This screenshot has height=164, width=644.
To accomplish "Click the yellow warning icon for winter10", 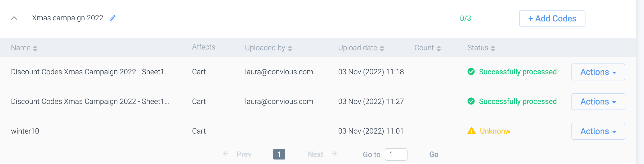I will pyautogui.click(x=471, y=131).
